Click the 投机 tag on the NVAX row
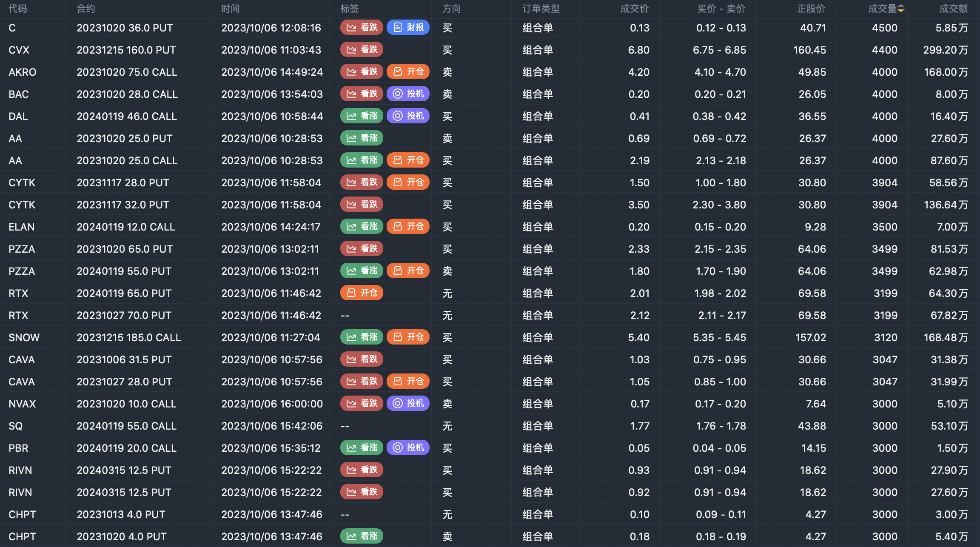This screenshot has height=547, width=980. click(408, 404)
